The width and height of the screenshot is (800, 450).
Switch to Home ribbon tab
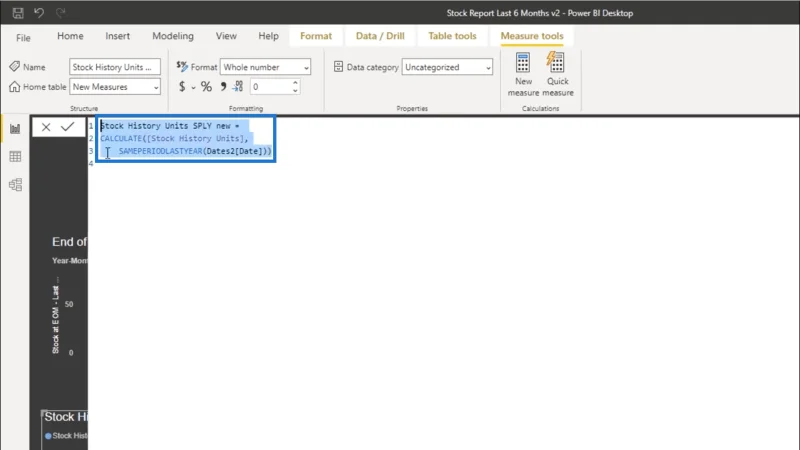[x=70, y=36]
